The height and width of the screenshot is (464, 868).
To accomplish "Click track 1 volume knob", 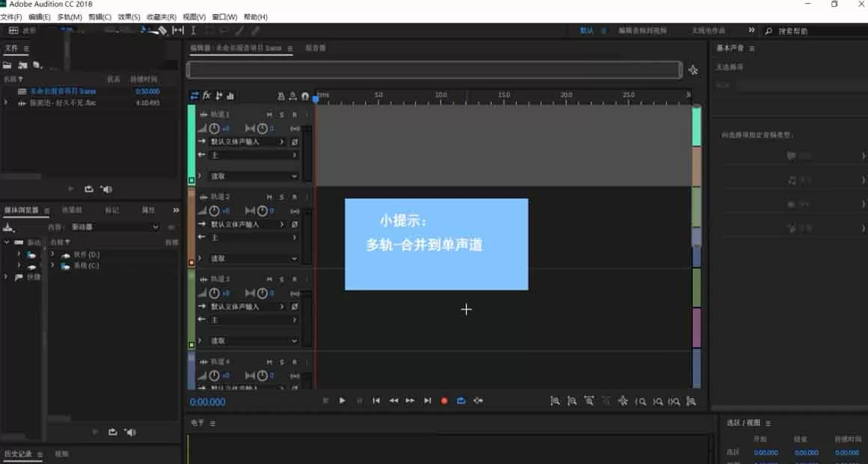I will coord(214,129).
